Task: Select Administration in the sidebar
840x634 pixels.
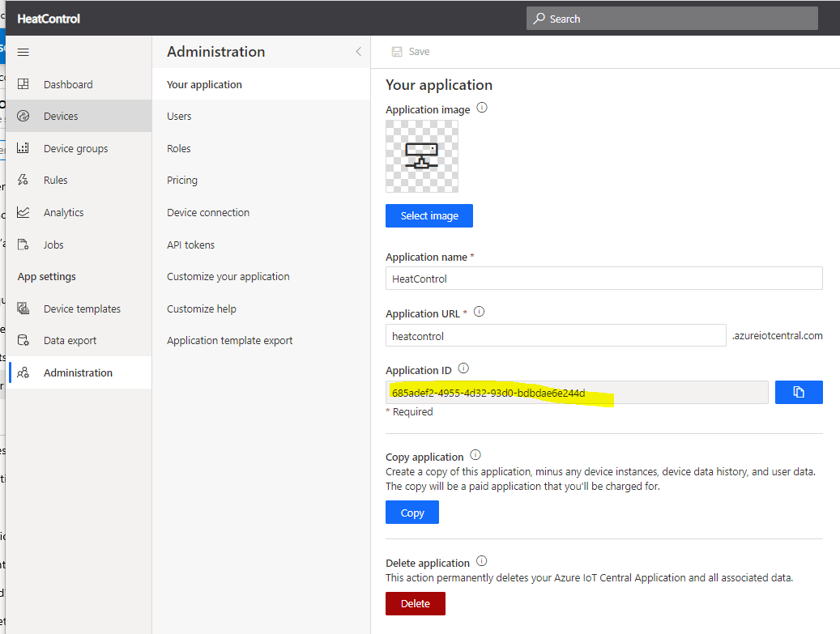Action: tap(79, 372)
